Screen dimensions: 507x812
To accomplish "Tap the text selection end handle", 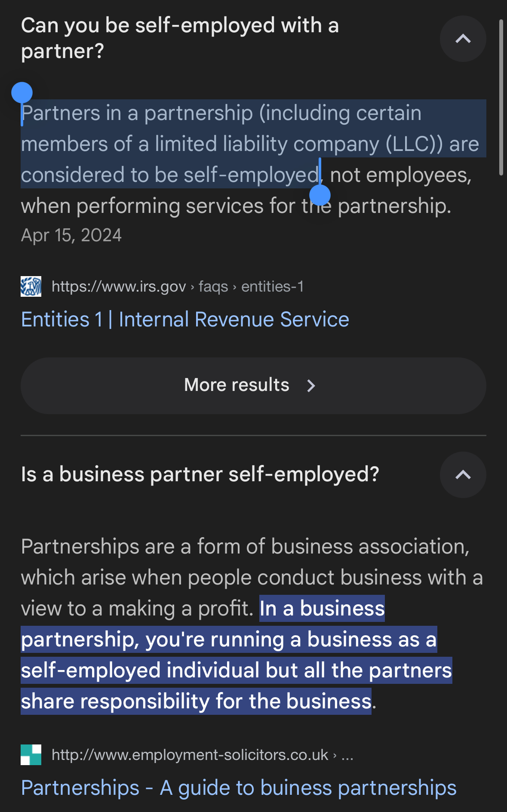I will coord(320,195).
